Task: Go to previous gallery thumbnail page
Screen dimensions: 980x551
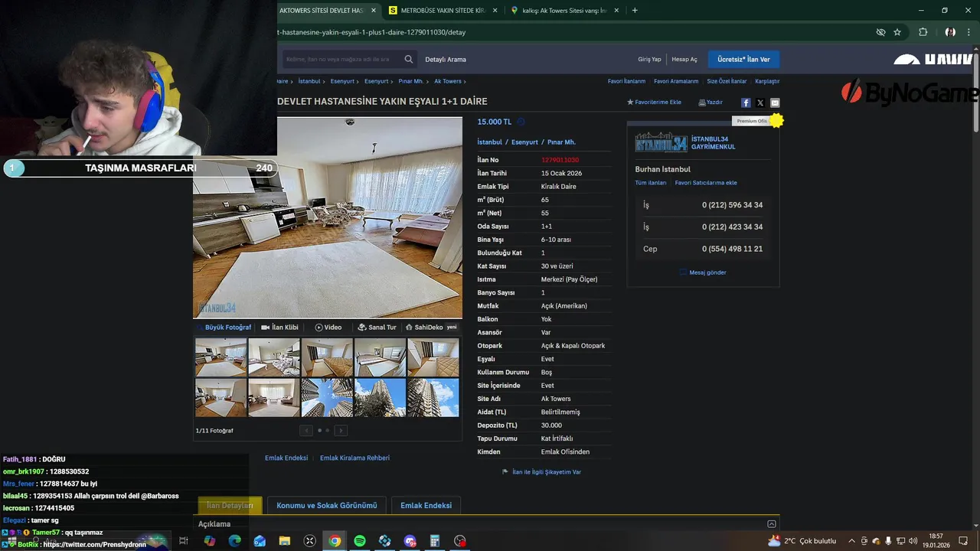Action: pos(306,431)
